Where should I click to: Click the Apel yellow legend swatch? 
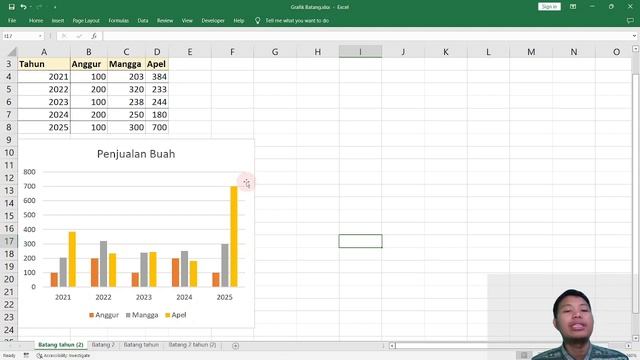(x=168, y=315)
